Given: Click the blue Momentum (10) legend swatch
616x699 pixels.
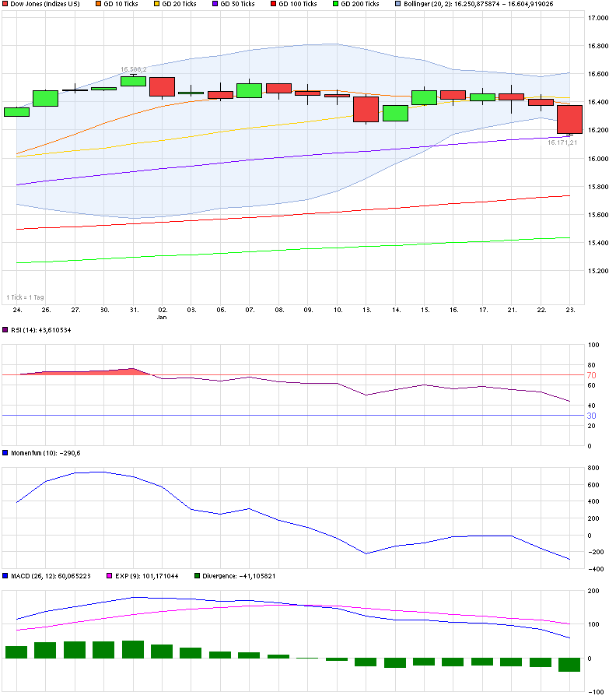Looking at the screenshot, I should pyautogui.click(x=5, y=453).
